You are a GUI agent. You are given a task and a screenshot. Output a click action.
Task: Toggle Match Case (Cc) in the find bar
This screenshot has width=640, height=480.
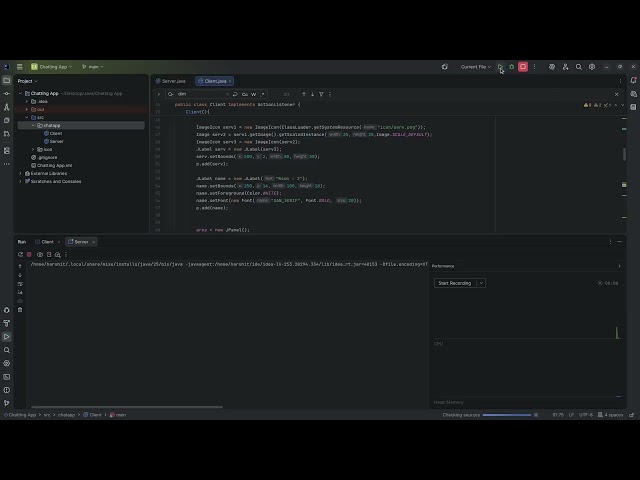244,94
